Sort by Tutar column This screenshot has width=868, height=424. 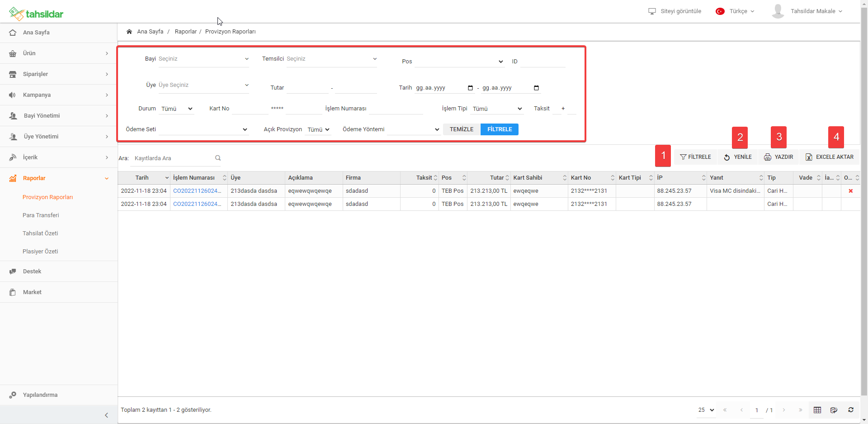[489, 178]
